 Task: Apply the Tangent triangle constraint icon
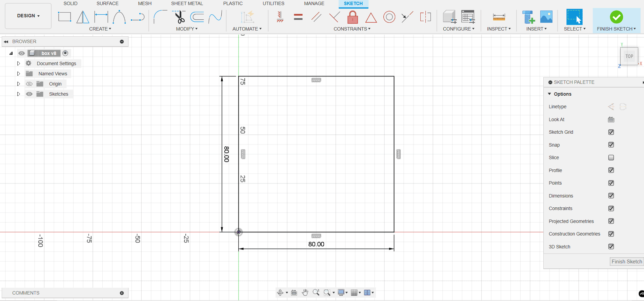coord(371,17)
